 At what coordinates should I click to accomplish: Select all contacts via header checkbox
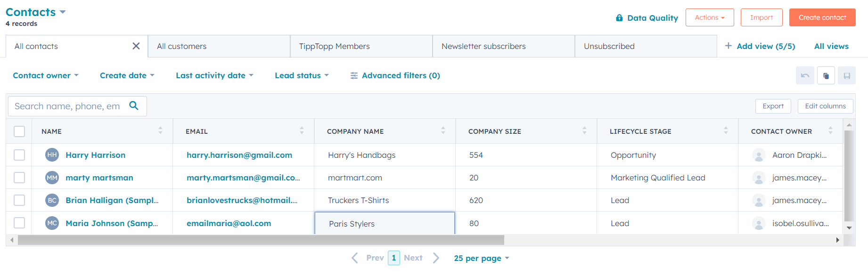pos(18,131)
